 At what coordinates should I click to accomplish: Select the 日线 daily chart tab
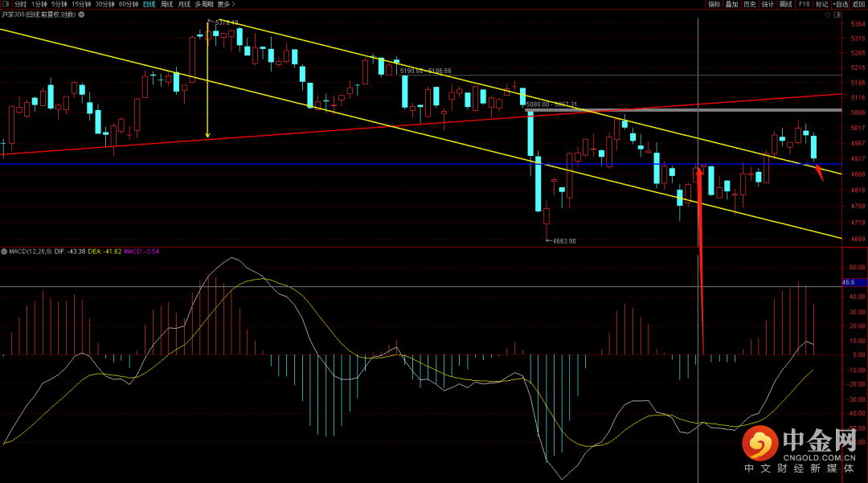149,4
